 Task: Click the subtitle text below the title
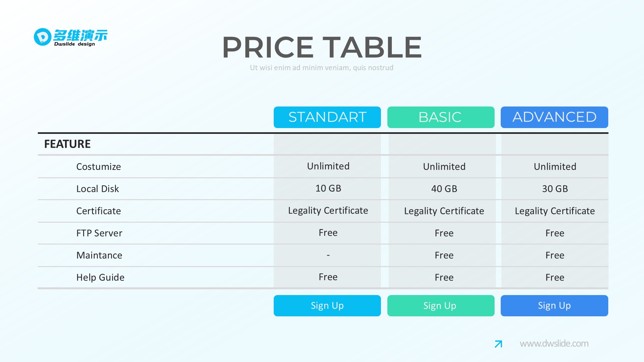tap(321, 68)
